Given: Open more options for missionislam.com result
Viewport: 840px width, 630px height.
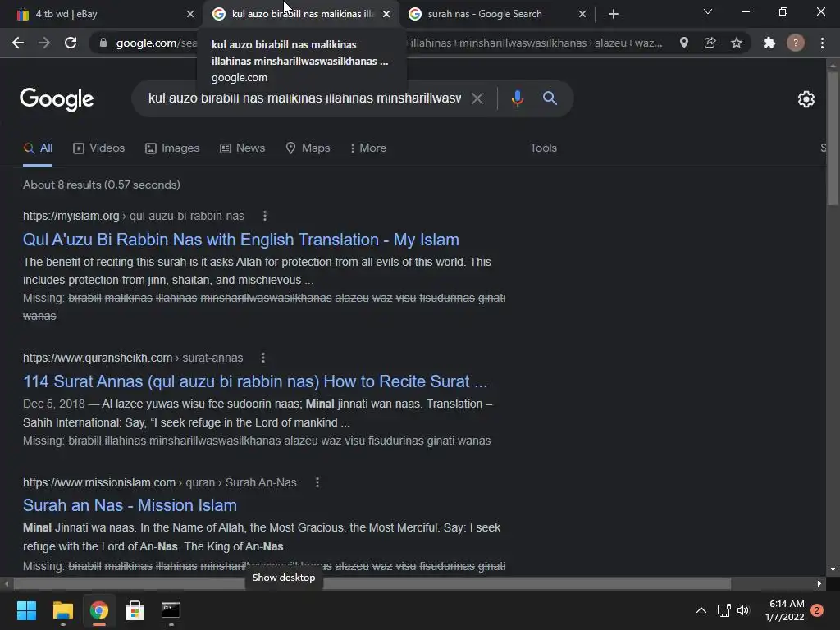Looking at the screenshot, I should (x=317, y=482).
